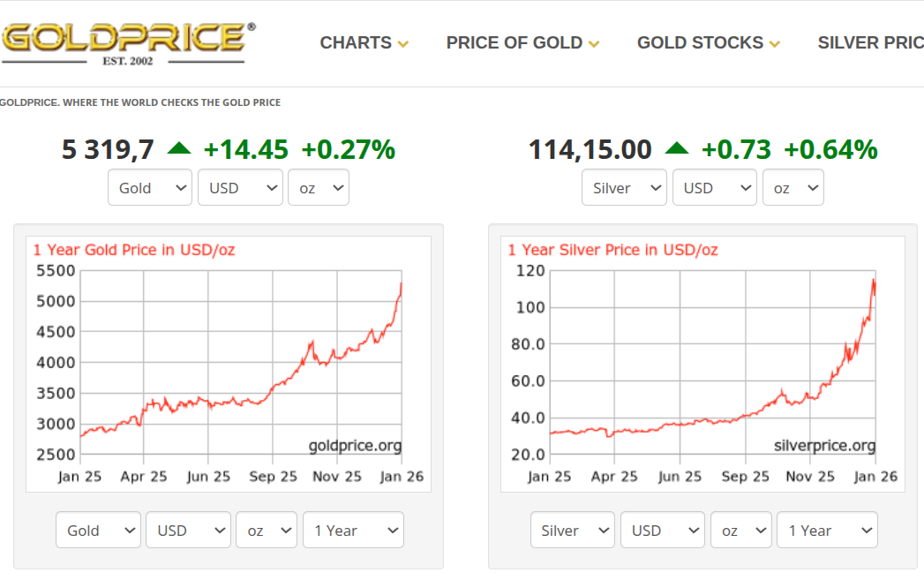
Task: Open the GOLD STOCKS menu
Action: (709, 43)
